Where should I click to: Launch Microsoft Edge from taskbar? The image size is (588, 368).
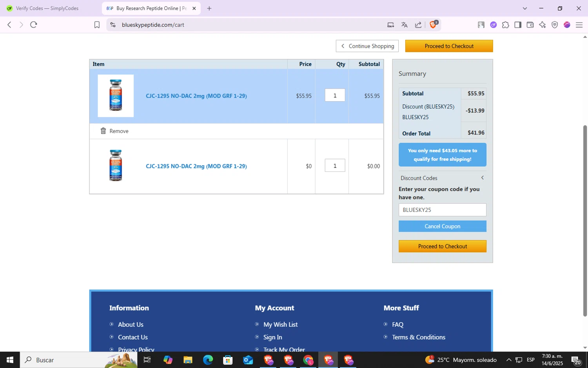208,360
